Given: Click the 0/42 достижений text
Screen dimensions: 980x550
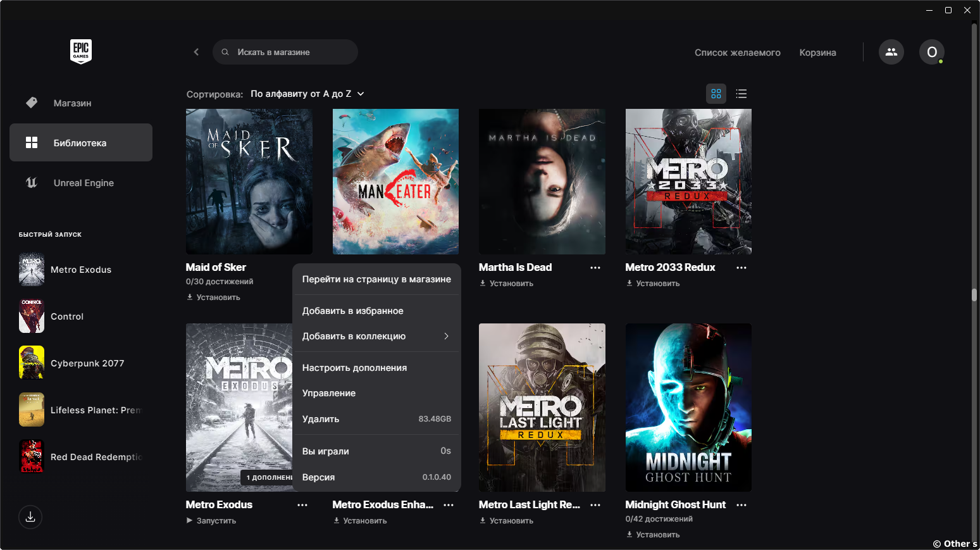Looking at the screenshot, I should 659,519.
